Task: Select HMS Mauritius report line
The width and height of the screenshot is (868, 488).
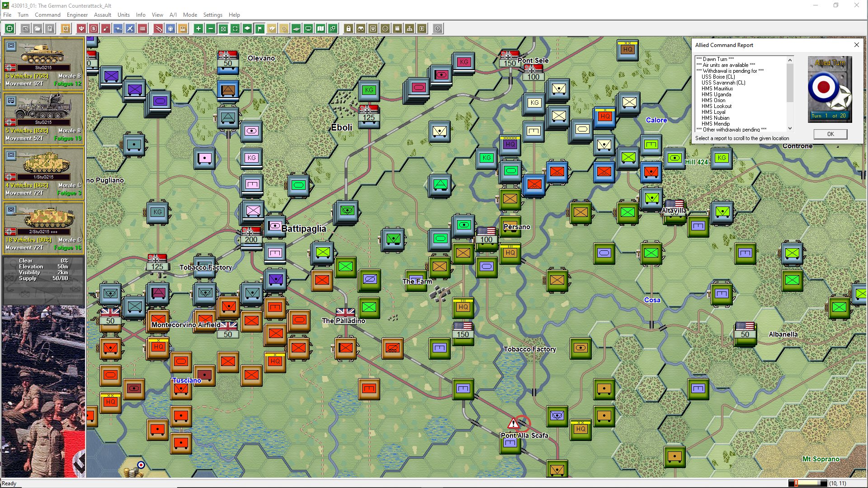Action: tap(717, 89)
